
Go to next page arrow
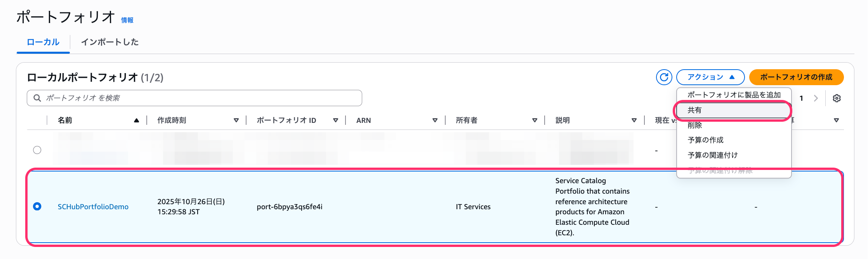(816, 98)
